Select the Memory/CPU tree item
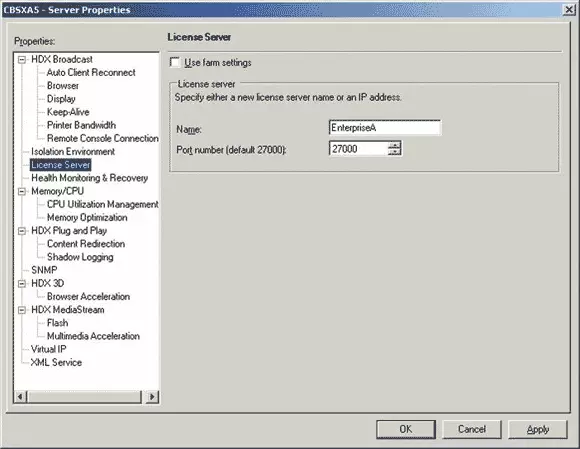 coord(57,191)
